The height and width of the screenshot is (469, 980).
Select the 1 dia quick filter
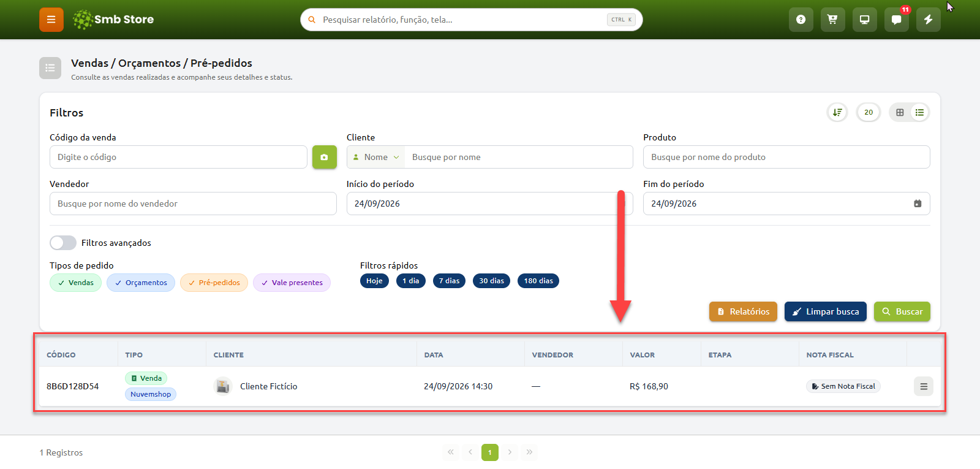tap(411, 281)
